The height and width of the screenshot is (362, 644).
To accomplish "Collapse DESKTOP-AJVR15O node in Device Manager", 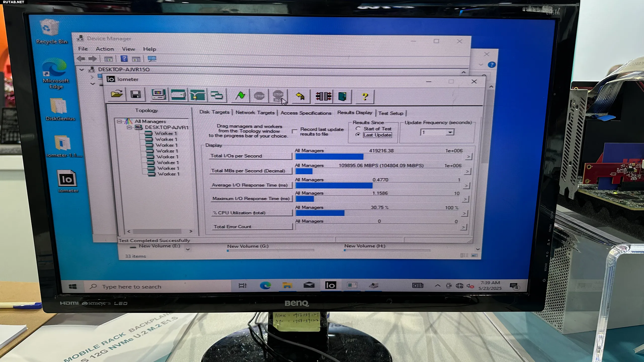I will click(82, 69).
